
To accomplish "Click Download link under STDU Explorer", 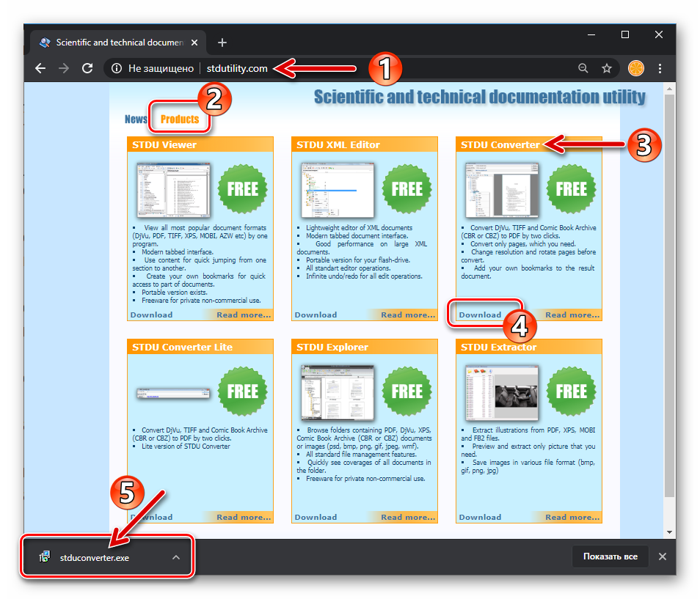I will coord(316,517).
